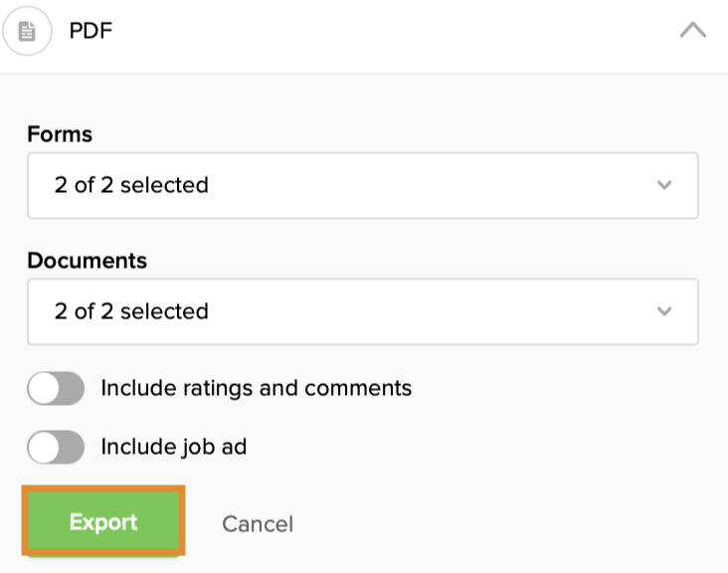728x573 pixels.
Task: Click the knob of the ratings toggle
Action: pyautogui.click(x=44, y=389)
